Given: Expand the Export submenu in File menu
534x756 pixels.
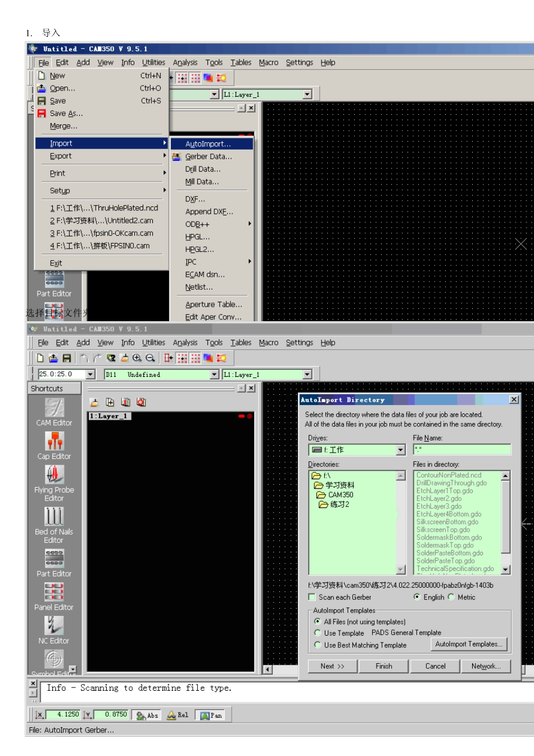Looking at the screenshot, I should [x=102, y=156].
